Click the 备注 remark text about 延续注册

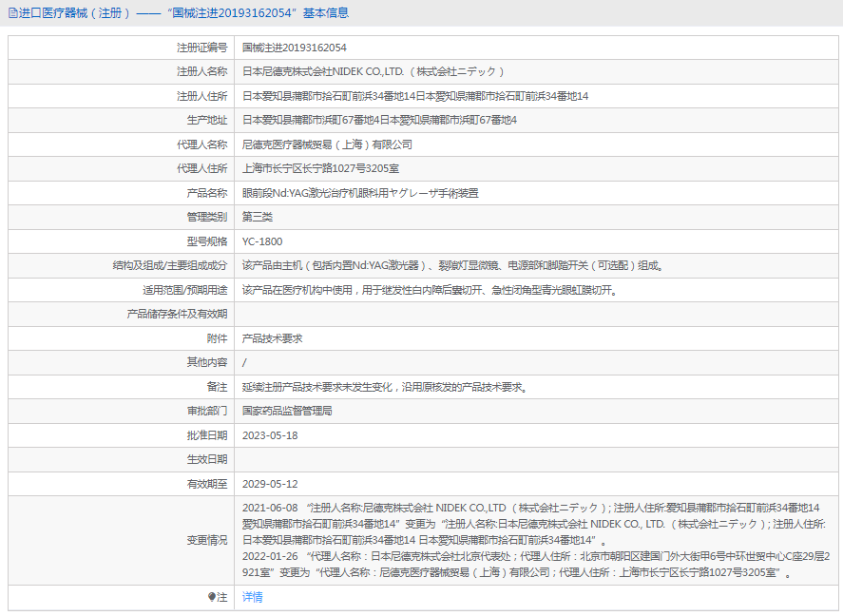coord(384,387)
